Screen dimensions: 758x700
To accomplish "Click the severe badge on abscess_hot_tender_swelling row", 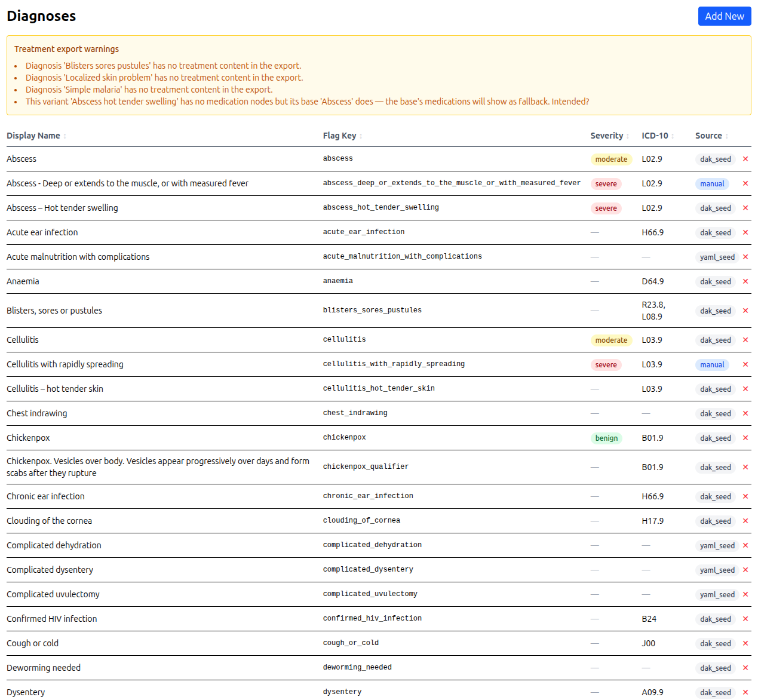I will coord(606,208).
